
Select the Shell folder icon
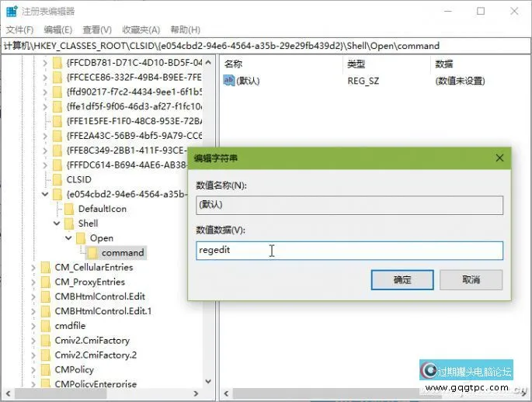(69, 224)
